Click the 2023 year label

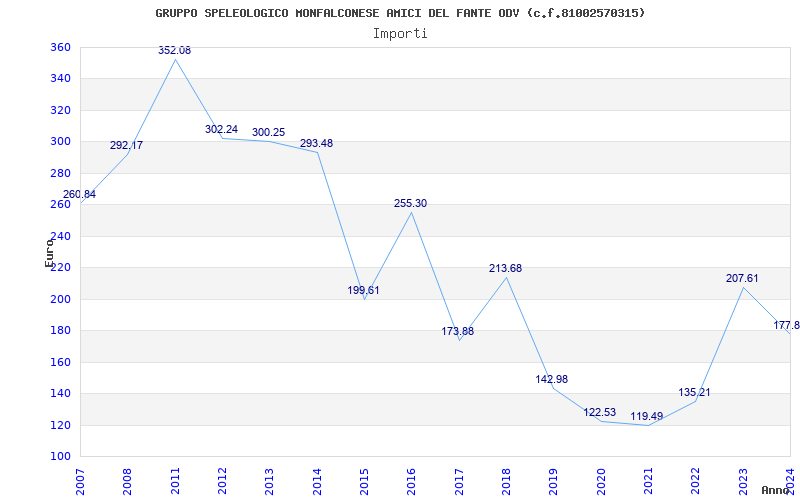[743, 481]
